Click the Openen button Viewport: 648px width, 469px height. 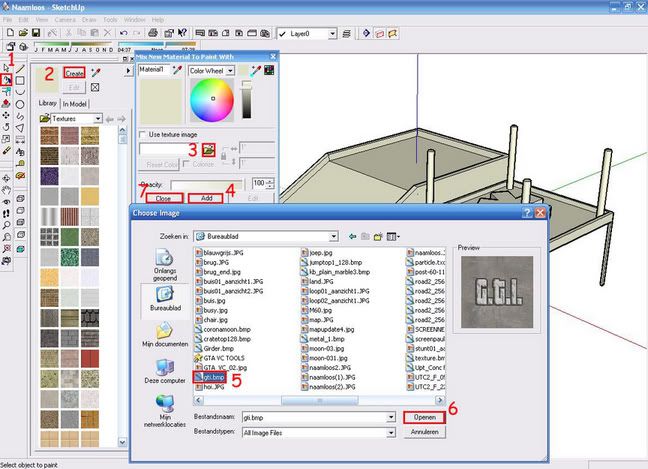pos(424,417)
